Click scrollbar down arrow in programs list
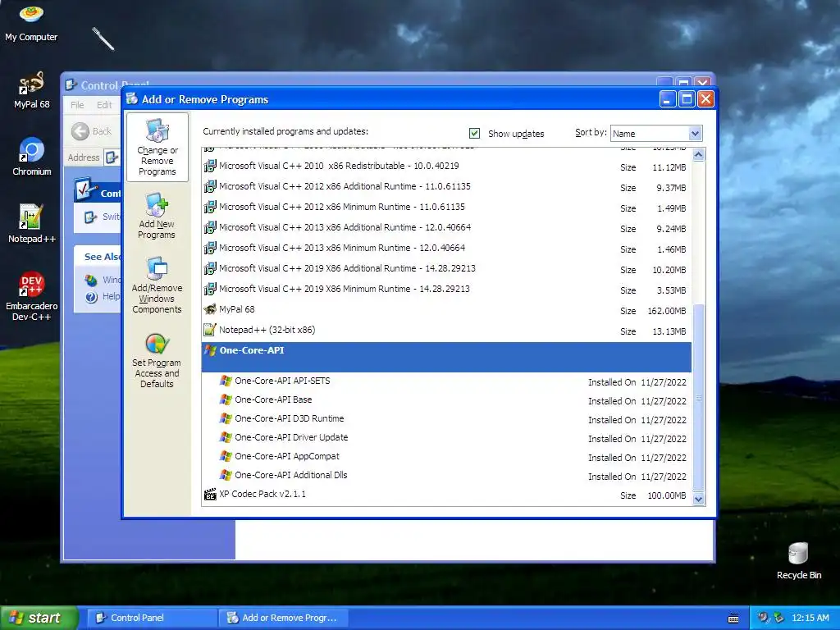Image resolution: width=840 pixels, height=630 pixels. pos(698,499)
